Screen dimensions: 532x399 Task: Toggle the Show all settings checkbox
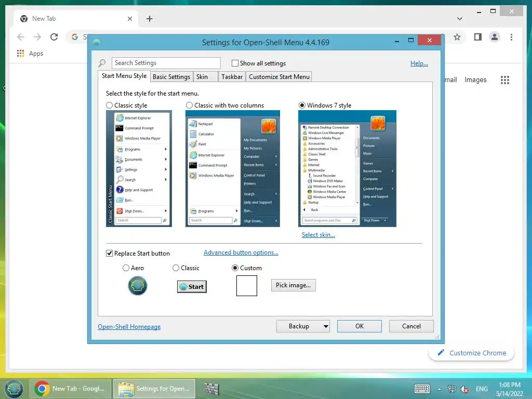[235, 63]
